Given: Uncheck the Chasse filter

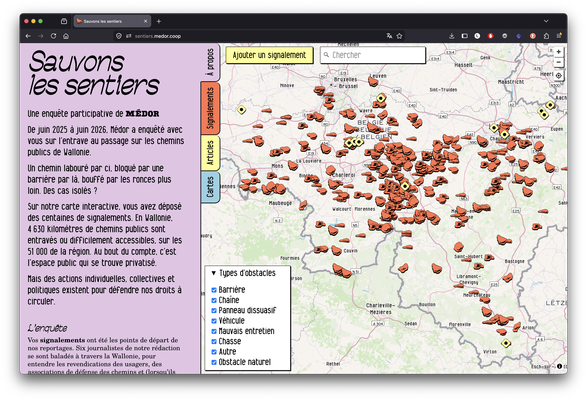Looking at the screenshot, I should click(214, 342).
